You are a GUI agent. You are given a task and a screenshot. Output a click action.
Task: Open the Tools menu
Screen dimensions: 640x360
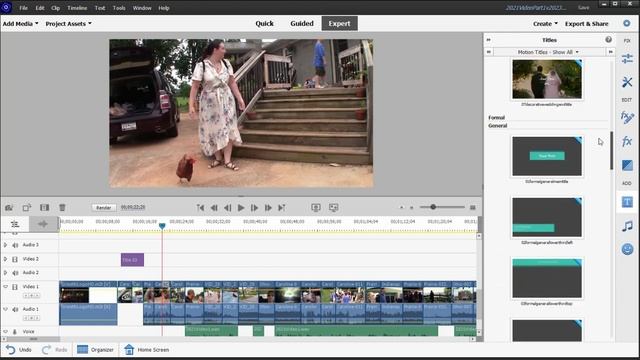pos(119,8)
